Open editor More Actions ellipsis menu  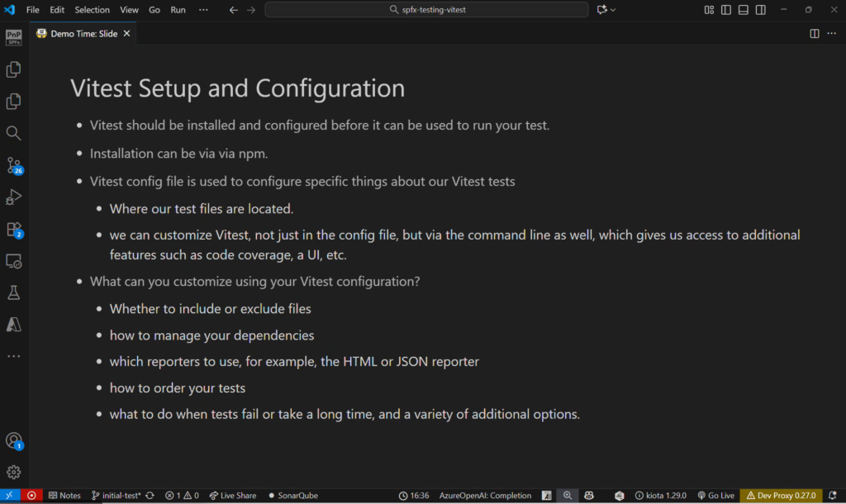[x=832, y=34]
